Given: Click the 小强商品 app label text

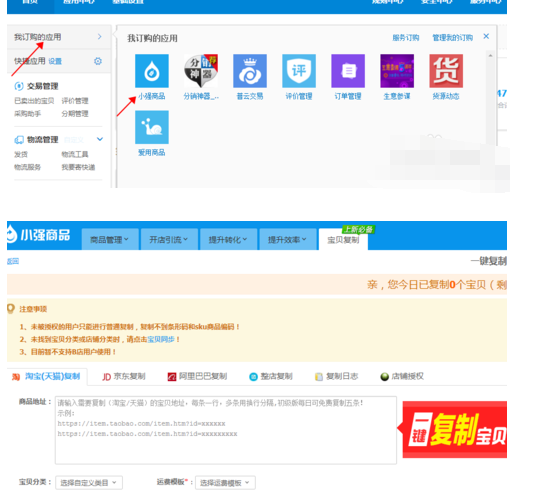Looking at the screenshot, I should click(x=152, y=96).
